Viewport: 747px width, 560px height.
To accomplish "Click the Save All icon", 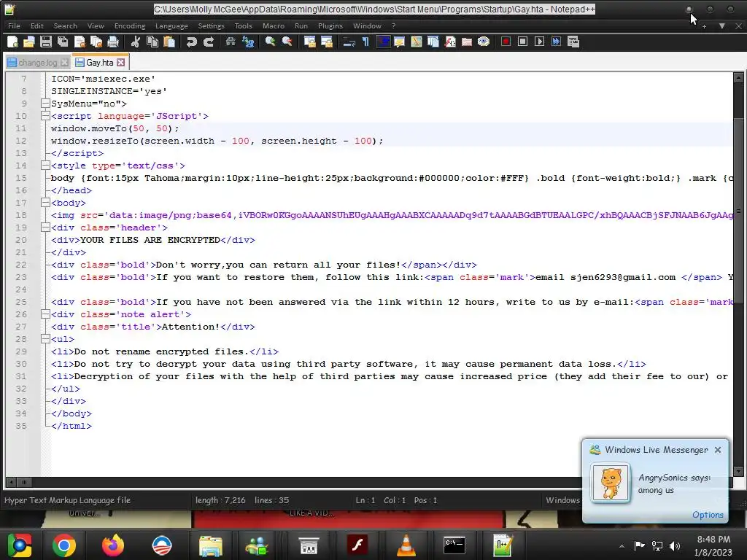I will [x=63, y=42].
